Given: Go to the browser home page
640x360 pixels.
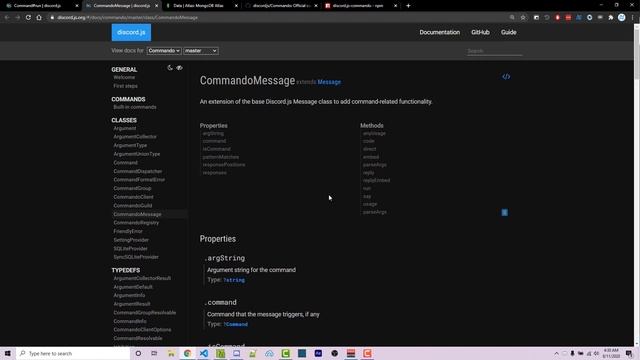Looking at the screenshot, I should 39,18.
